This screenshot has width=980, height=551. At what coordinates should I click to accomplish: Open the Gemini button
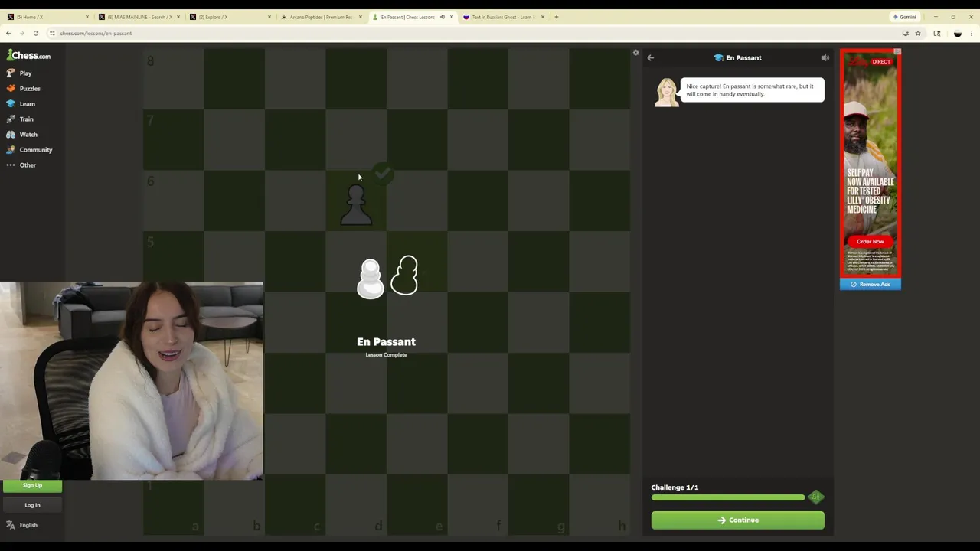(904, 17)
